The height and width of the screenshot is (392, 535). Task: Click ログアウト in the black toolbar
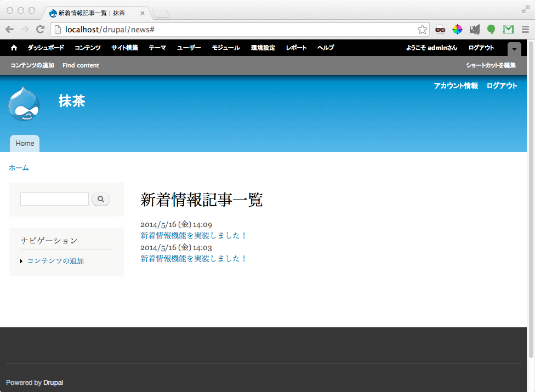tap(481, 48)
